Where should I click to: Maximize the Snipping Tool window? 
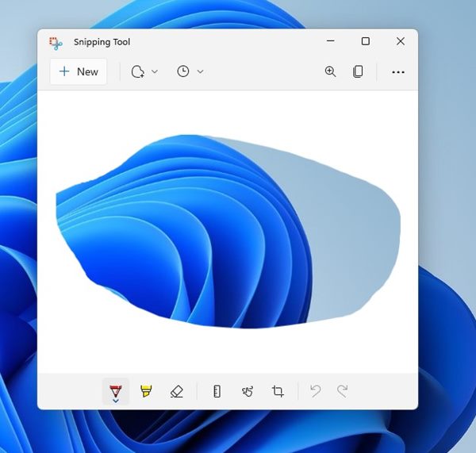(x=365, y=41)
